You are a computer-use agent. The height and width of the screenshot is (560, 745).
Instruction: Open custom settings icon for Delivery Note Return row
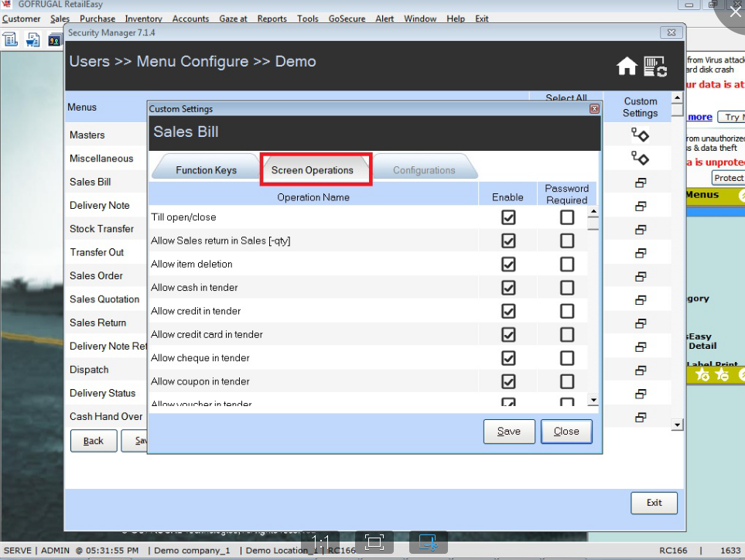[x=641, y=347]
